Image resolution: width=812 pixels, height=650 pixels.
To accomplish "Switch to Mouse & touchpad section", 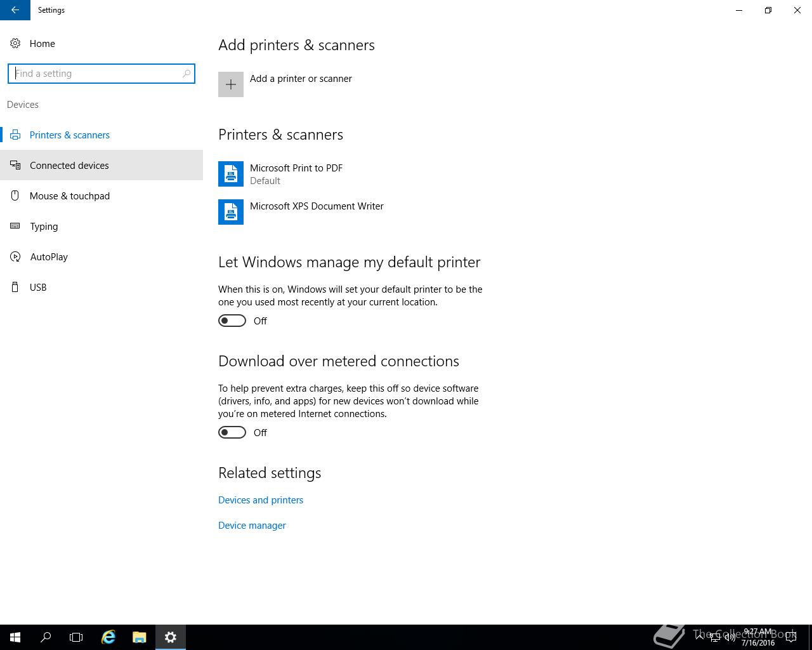I will (x=101, y=196).
